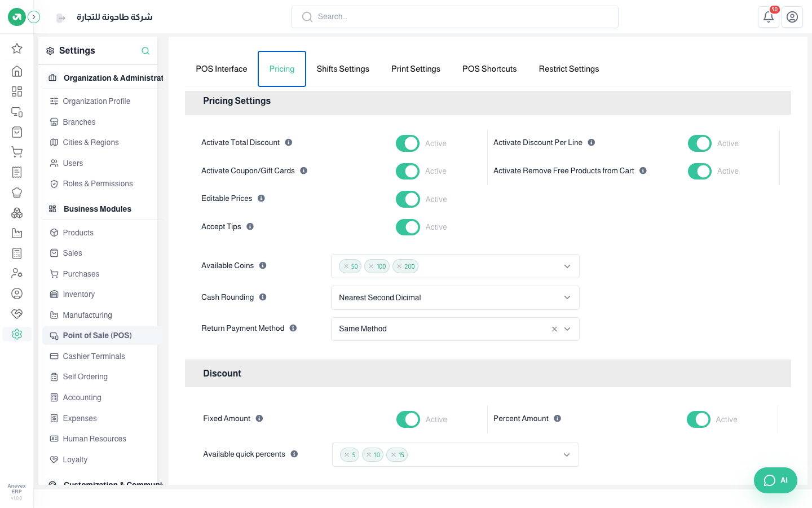Open the AI chat button
This screenshot has height=508, width=812.
775,480
